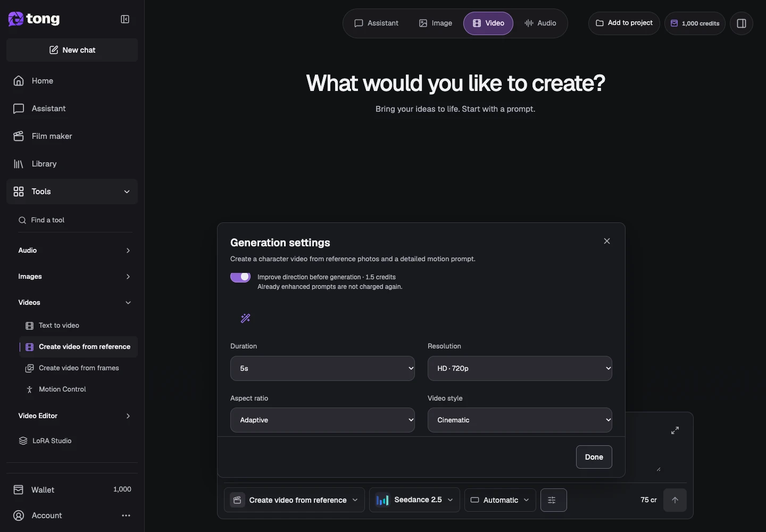The height and width of the screenshot is (532, 766).
Task: Open the Duration dropdown
Action: 322,368
